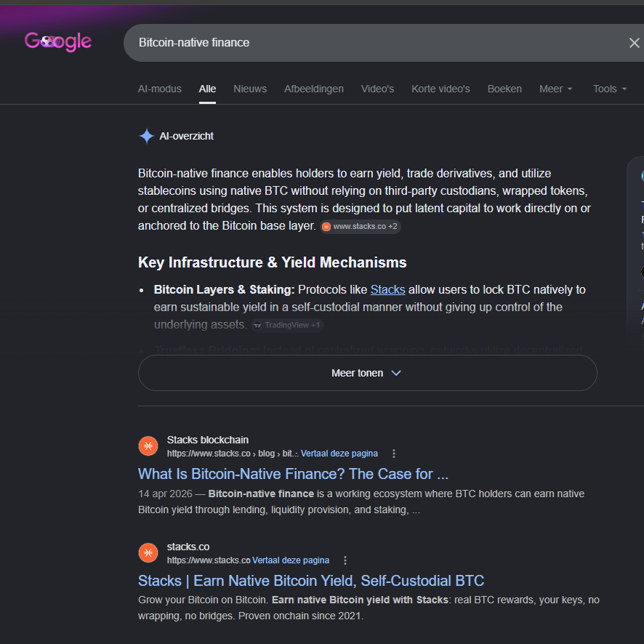This screenshot has width=644, height=644.
Task: Click the Key Infrastructure & Yield Mechanisms heading
Action: (x=273, y=262)
